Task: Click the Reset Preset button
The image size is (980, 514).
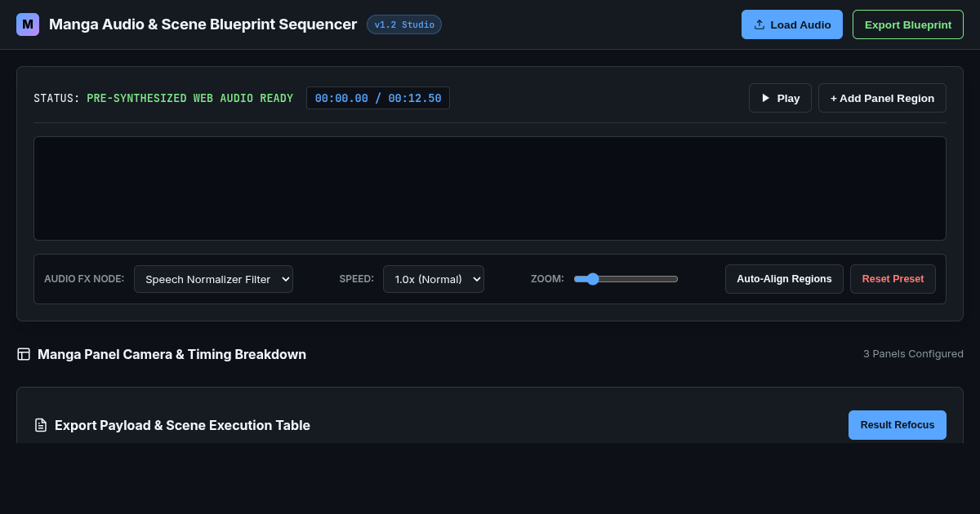Action: pyautogui.click(x=893, y=279)
